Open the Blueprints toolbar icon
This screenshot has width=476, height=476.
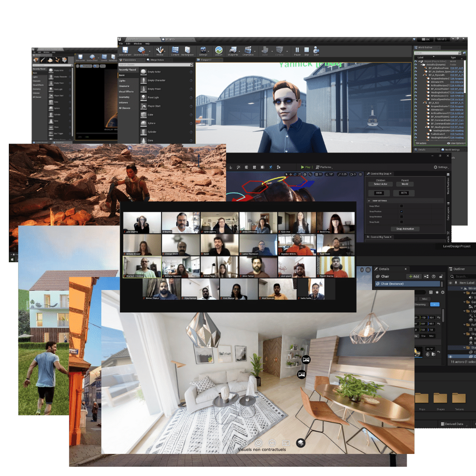pyautogui.click(x=233, y=51)
